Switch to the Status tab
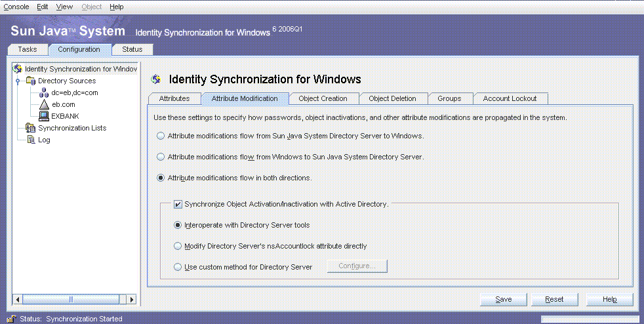The width and height of the screenshot is (644, 324). [132, 49]
